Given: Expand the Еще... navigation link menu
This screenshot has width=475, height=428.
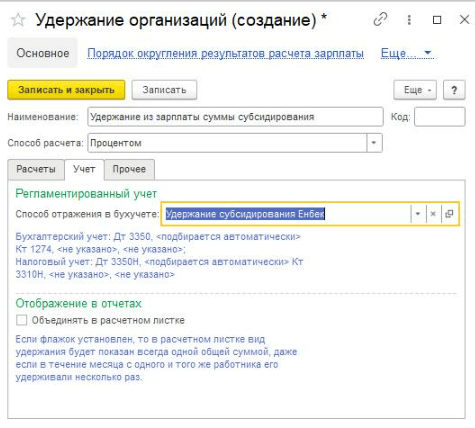Looking at the screenshot, I should pyautogui.click(x=407, y=53).
